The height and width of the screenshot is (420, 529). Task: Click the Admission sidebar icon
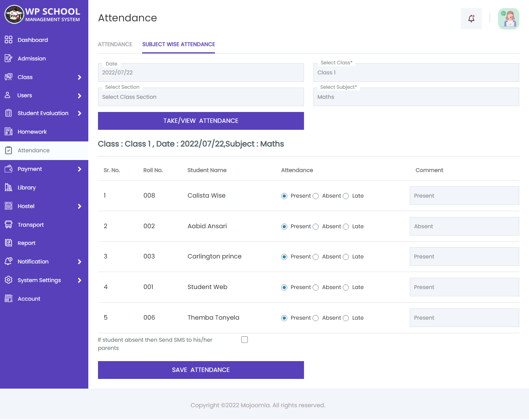tap(9, 59)
